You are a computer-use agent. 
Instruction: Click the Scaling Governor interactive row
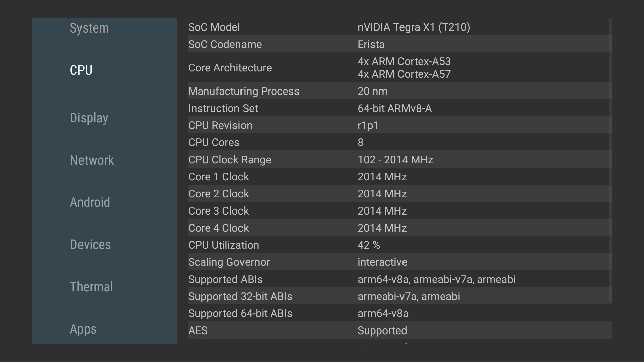[399, 262]
